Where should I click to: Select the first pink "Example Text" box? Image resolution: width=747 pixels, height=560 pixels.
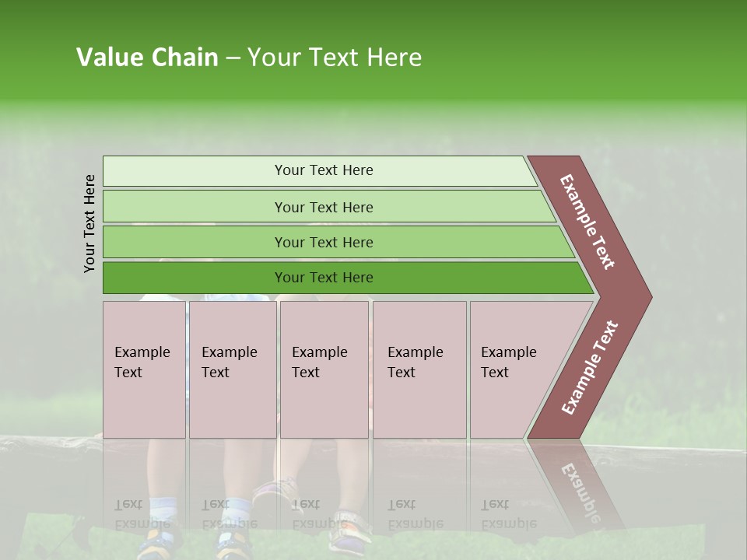(x=144, y=369)
